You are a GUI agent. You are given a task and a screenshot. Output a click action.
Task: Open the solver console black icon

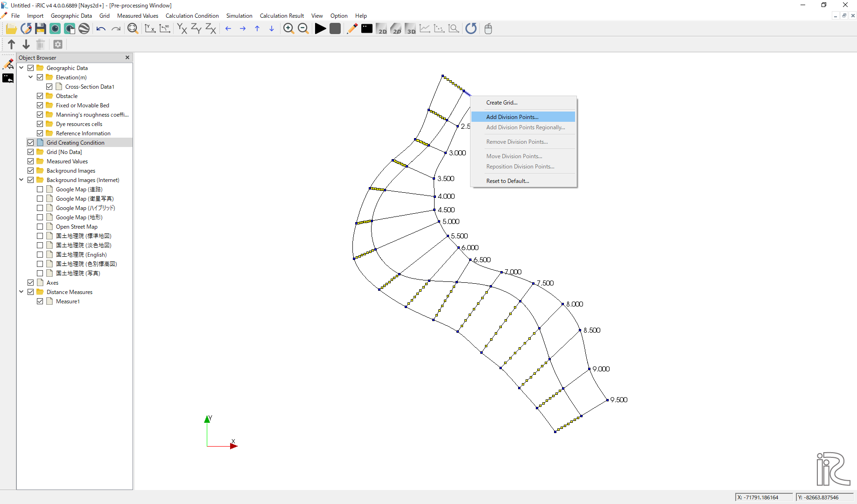pos(367,29)
